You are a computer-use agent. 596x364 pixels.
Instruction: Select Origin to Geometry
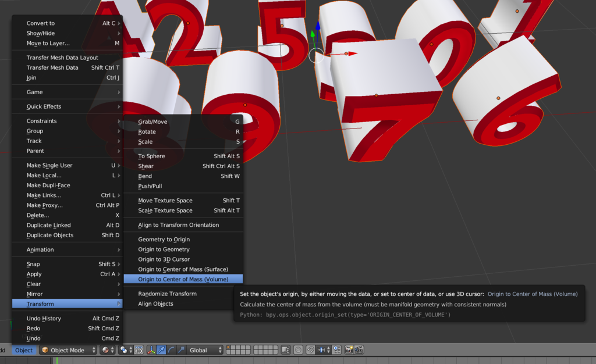(x=183, y=249)
